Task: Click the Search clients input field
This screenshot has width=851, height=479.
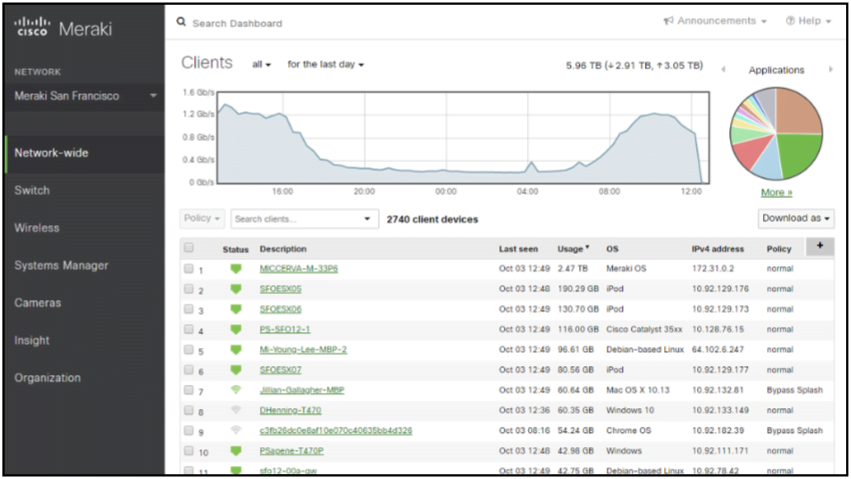Action: 295,219
